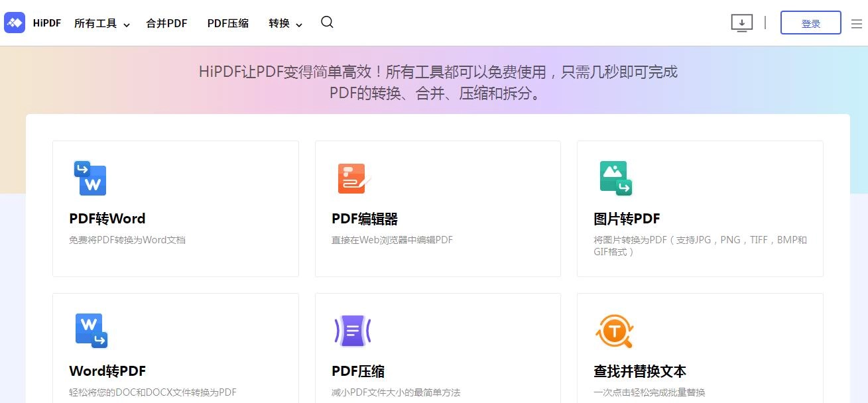The height and width of the screenshot is (403, 868).
Task: Click the HiPDF logo icon
Action: [x=14, y=23]
